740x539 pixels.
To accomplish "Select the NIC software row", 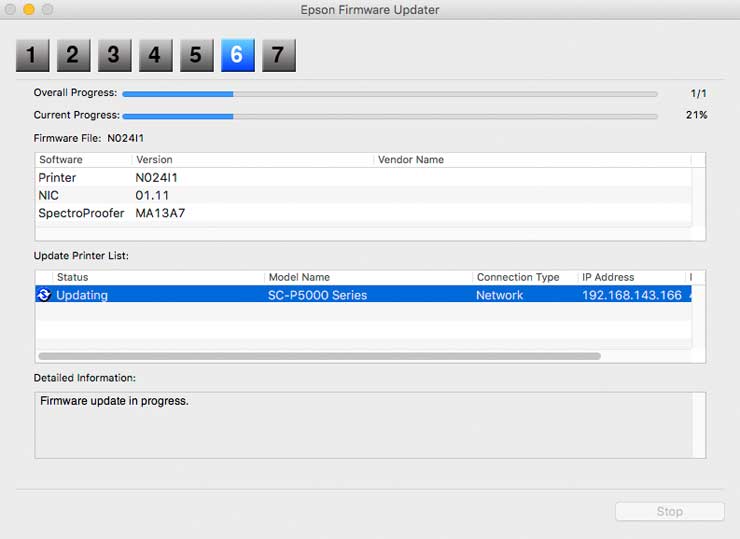I will click(x=363, y=195).
